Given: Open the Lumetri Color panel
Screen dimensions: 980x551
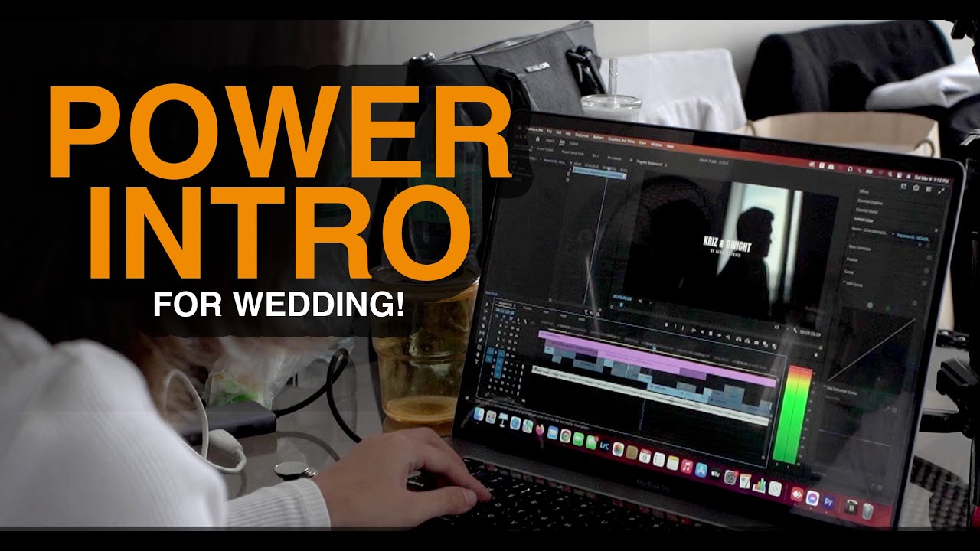Looking at the screenshot, I should (864, 220).
